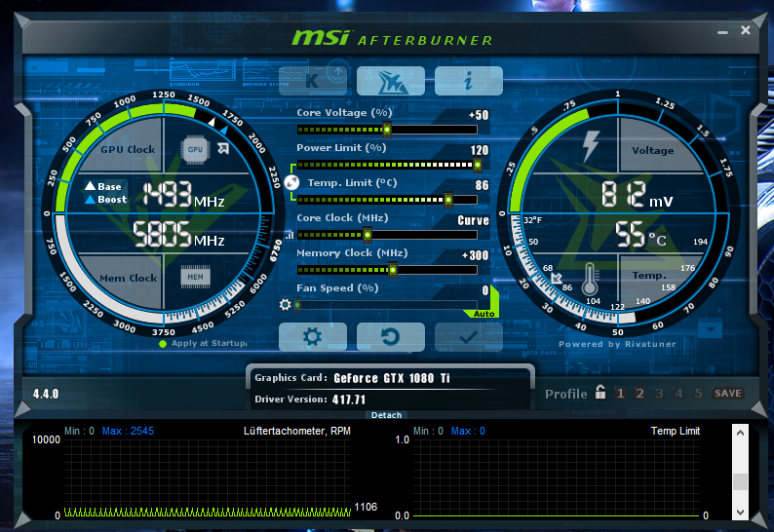Click the Max : 2545 fan graph value
Screen dimensions: 774x532
point(128,431)
